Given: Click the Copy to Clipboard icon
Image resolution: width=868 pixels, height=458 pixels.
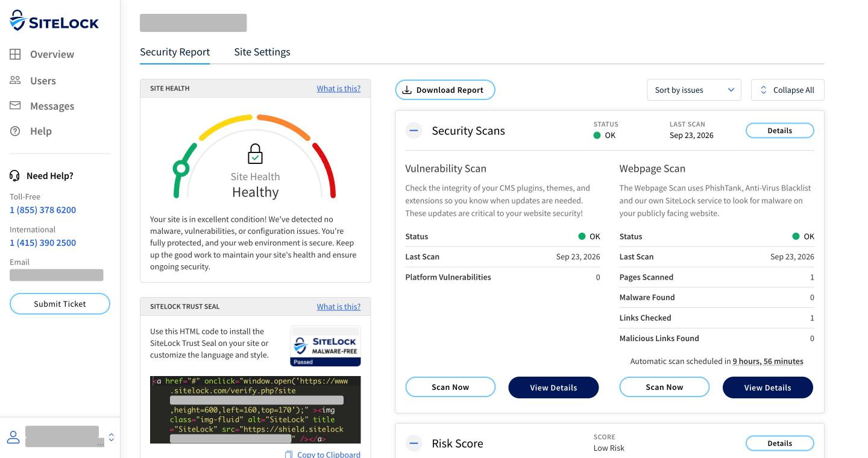Looking at the screenshot, I should pos(289,454).
